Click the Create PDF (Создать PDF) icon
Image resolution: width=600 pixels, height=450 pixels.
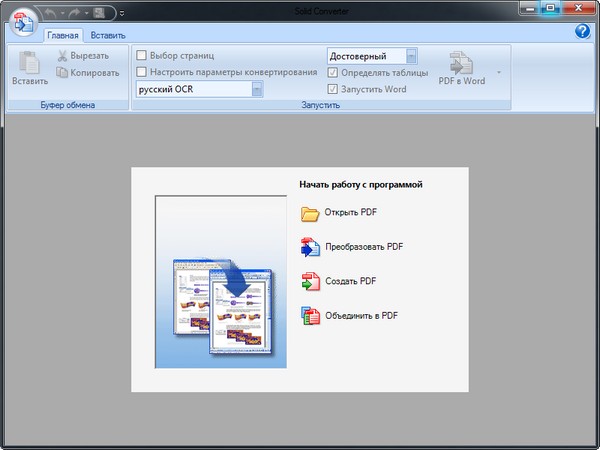point(309,281)
